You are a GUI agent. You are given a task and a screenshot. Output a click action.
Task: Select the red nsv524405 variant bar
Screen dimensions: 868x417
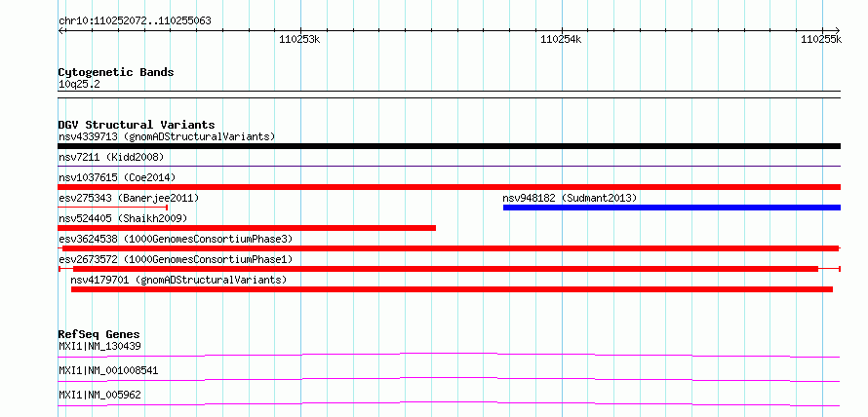click(247, 228)
